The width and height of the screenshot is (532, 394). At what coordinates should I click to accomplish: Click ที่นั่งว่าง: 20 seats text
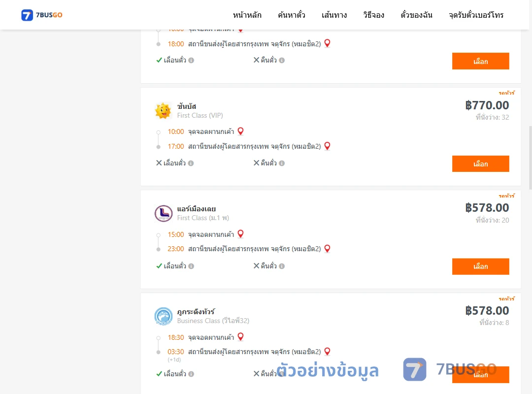[492, 220]
